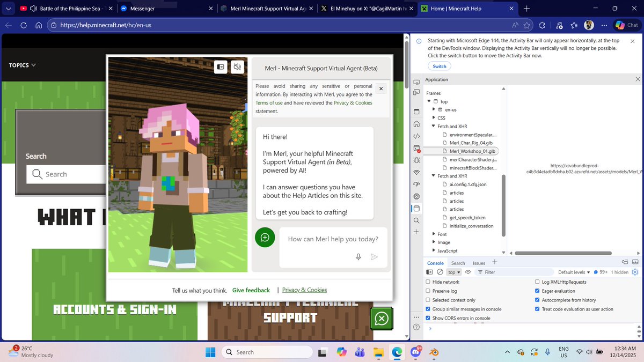
Task: Dismiss the privacy notice in Merl chat
Action: [x=381, y=88]
